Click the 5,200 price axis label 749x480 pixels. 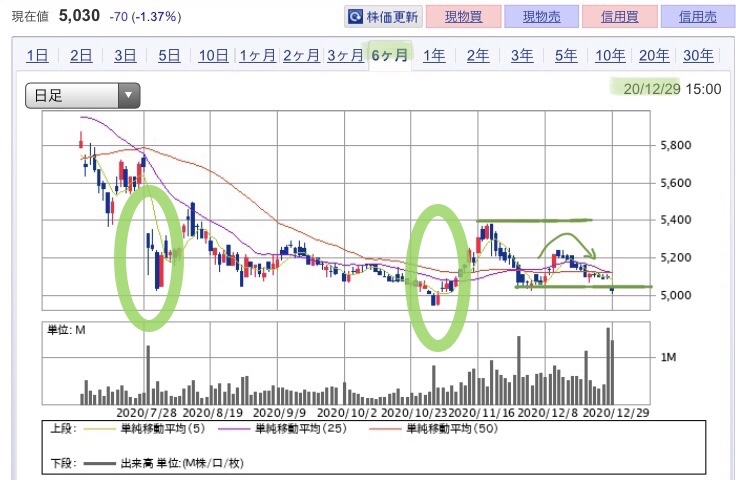[675, 257]
